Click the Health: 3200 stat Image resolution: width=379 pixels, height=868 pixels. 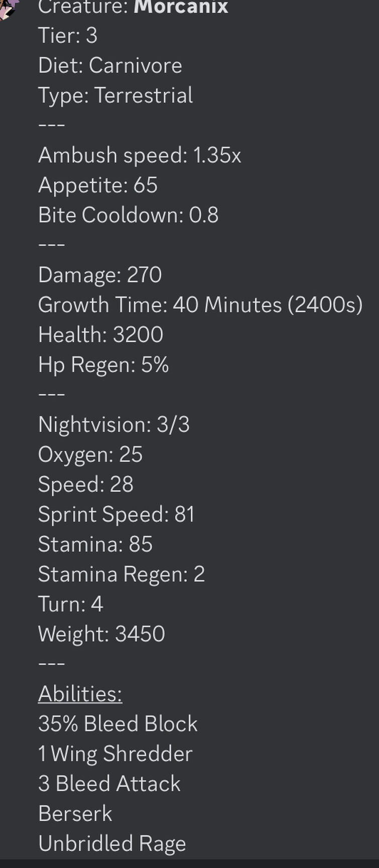100,334
